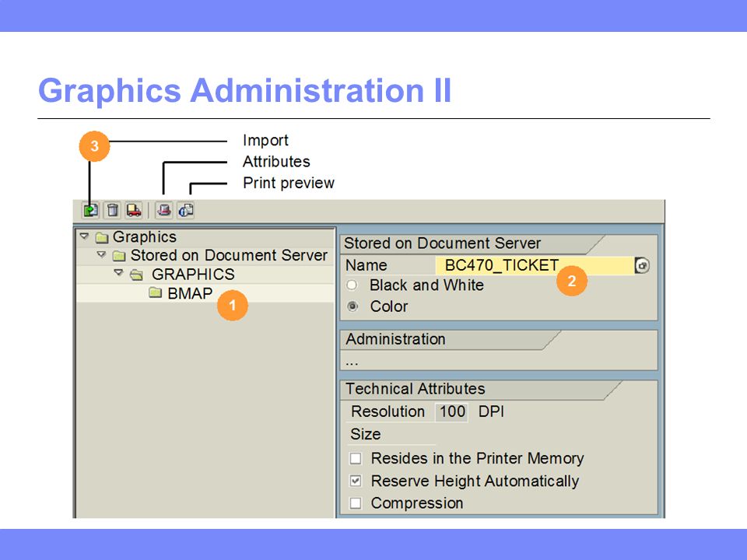Select the Graphics root tree row

[x=205, y=237]
